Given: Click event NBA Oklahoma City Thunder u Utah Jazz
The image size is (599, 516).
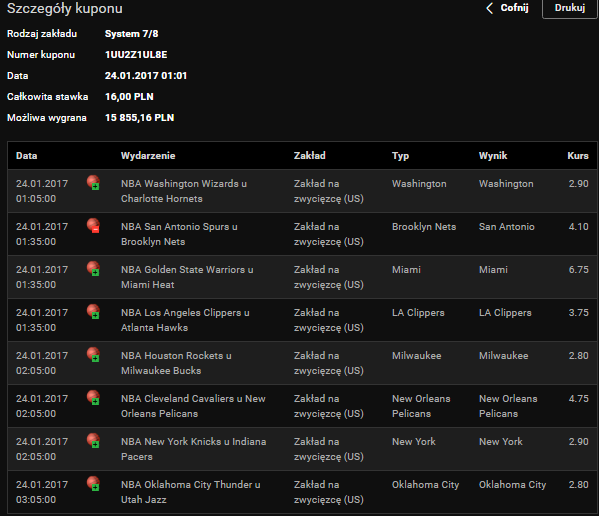Looking at the screenshot, I should (x=191, y=492).
